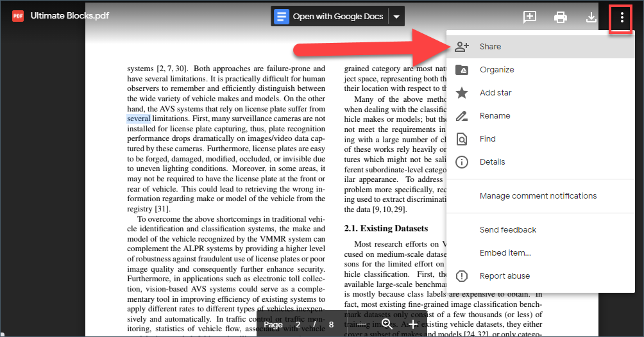
Task: Open the three-dot more actions menu
Action: pyautogui.click(x=622, y=17)
